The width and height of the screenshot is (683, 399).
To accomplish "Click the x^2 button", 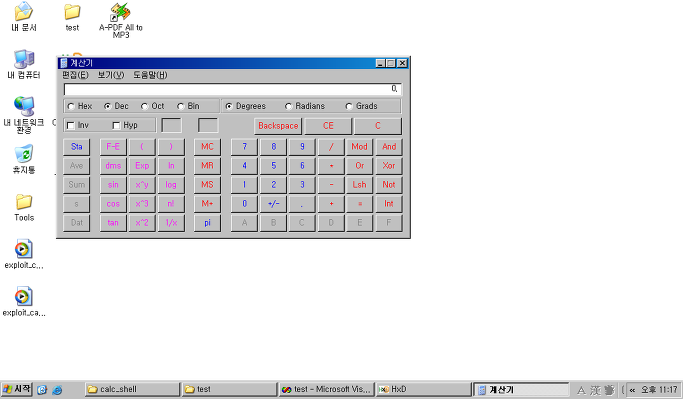I will click(x=142, y=223).
